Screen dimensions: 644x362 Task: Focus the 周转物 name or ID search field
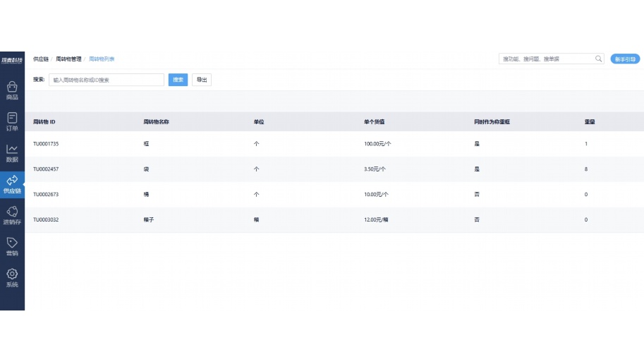[x=107, y=80]
